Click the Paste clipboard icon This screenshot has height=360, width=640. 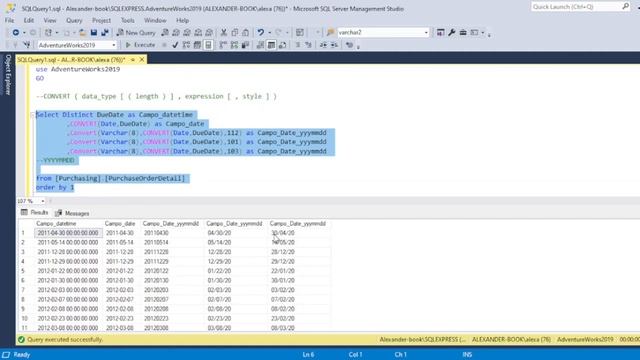point(246,32)
